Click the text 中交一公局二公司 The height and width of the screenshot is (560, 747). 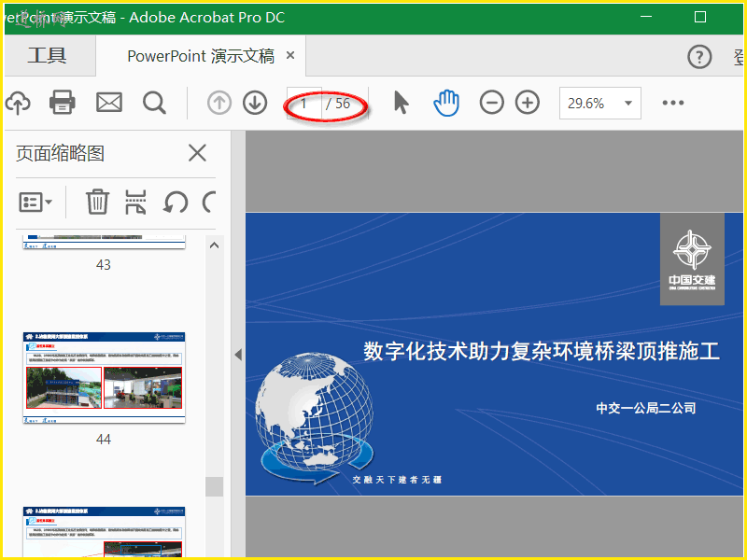click(646, 408)
